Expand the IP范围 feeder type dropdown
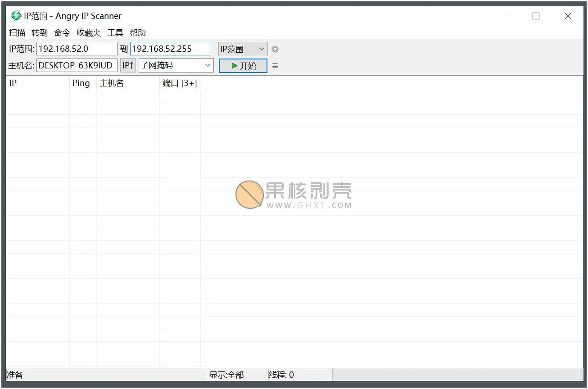Screen dimensions: 588x389 coord(243,49)
